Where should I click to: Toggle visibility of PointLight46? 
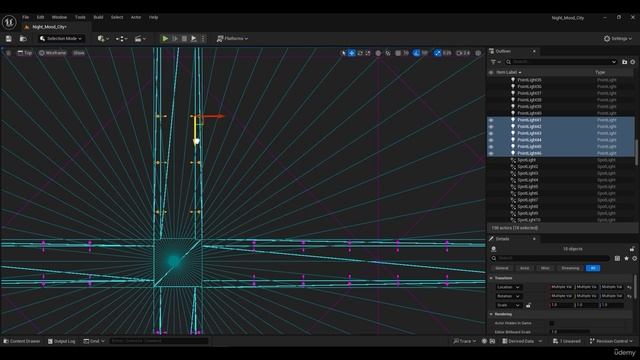pyautogui.click(x=491, y=153)
